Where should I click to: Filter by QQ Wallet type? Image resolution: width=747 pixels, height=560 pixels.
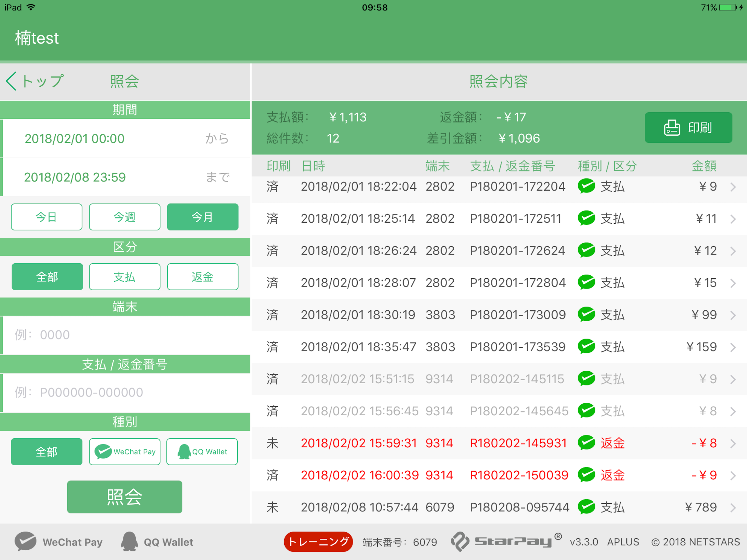[202, 451]
